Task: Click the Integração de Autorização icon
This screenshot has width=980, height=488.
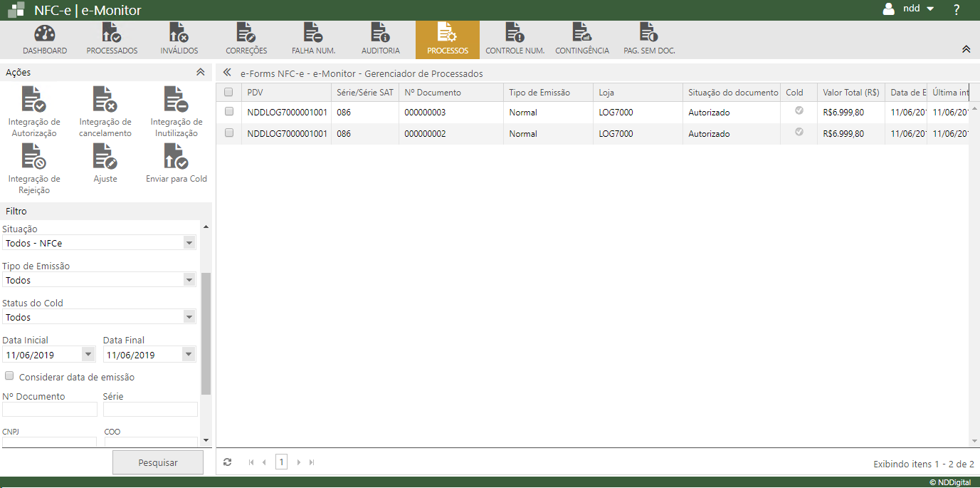Action: [34, 100]
